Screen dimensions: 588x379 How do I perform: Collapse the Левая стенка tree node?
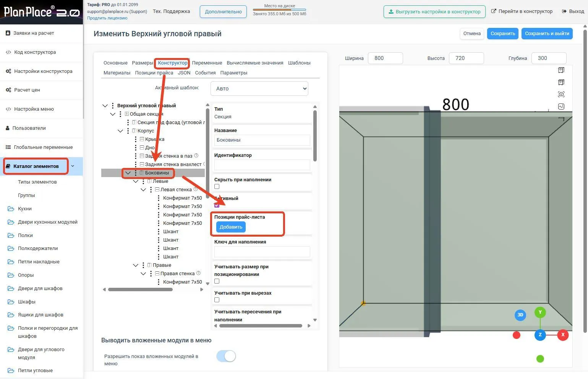click(143, 190)
